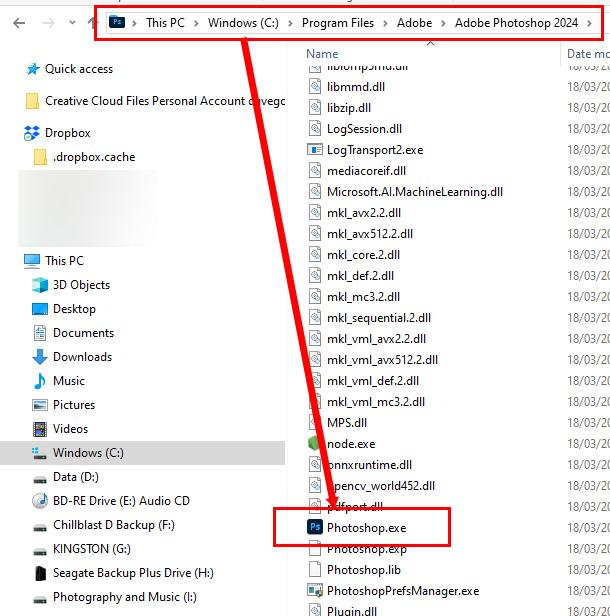Click the LogTransport2.exe file icon
The image size is (610, 616).
tap(314, 149)
